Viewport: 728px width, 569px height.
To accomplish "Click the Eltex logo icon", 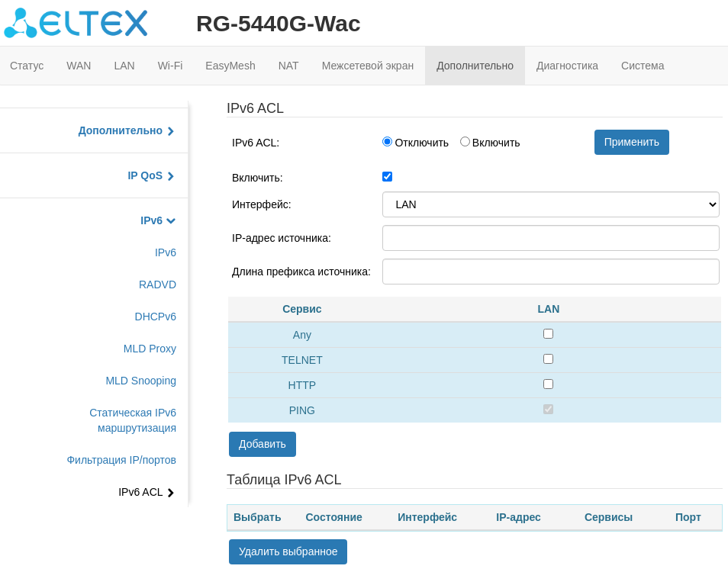I will [21, 23].
